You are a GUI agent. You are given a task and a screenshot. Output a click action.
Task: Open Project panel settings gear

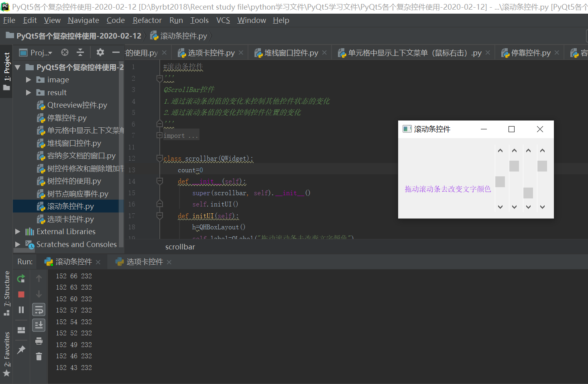(100, 52)
